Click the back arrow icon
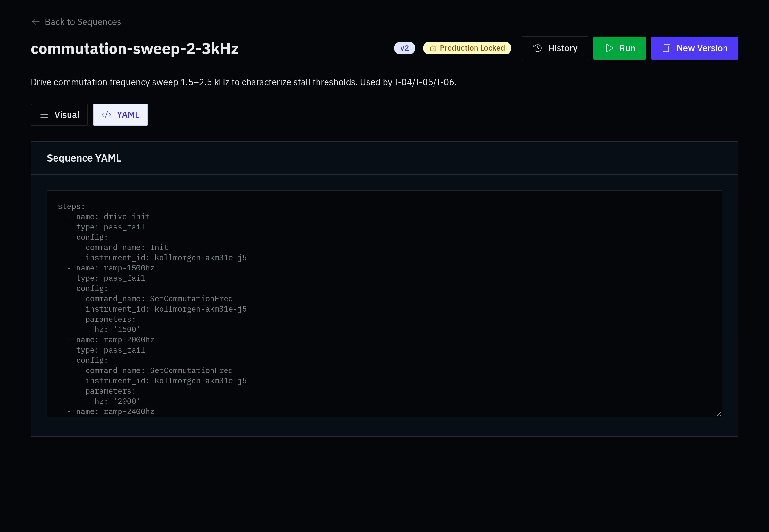 pos(36,22)
